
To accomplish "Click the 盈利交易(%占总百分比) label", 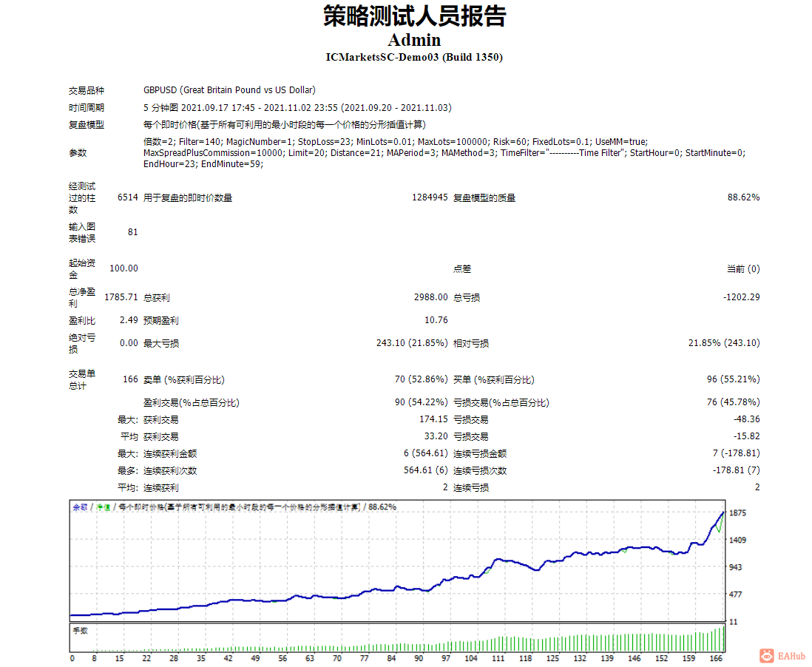I will pyautogui.click(x=191, y=403).
